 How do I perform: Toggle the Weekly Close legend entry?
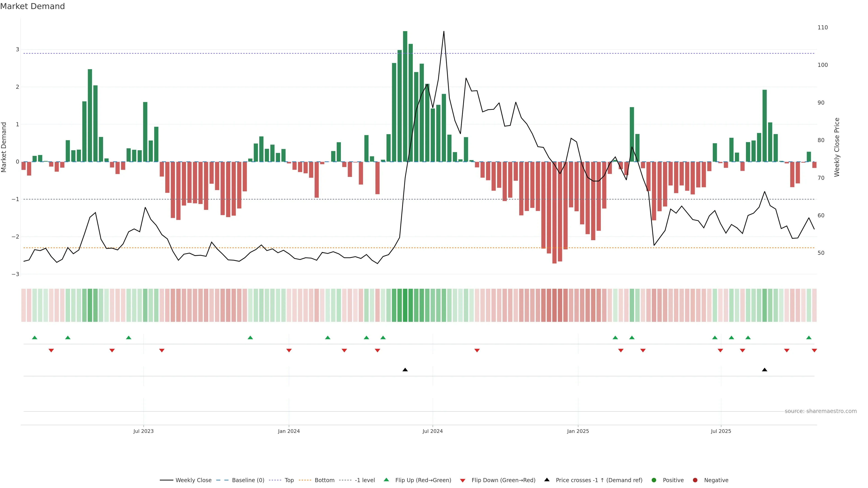point(193,480)
